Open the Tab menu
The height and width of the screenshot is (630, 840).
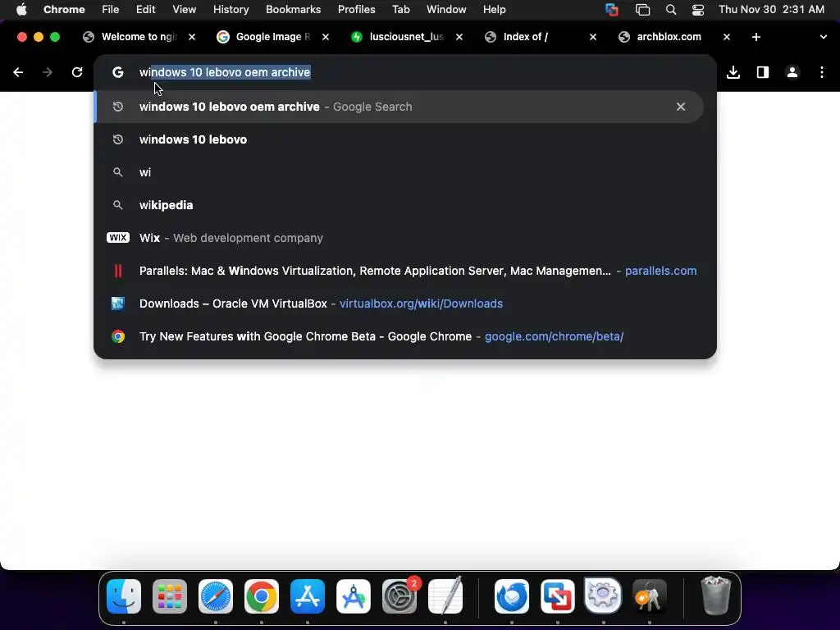pyautogui.click(x=400, y=9)
